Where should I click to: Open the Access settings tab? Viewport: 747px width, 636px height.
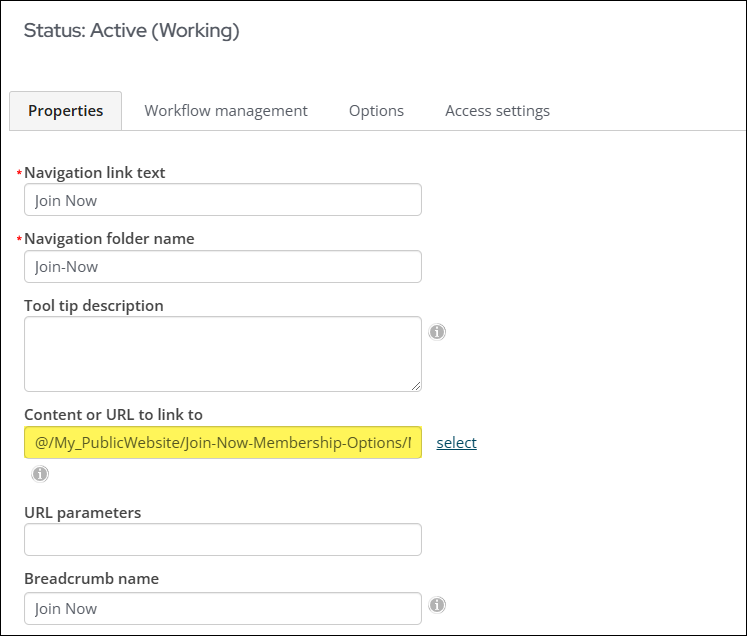(x=497, y=111)
